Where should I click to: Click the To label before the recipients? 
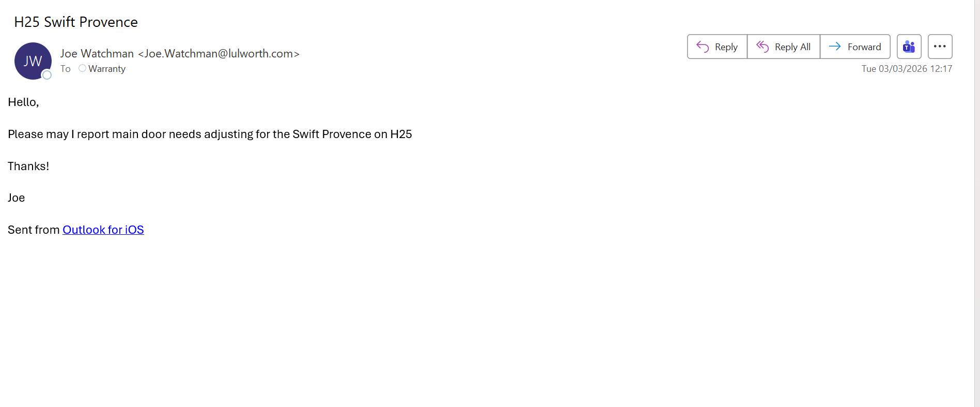[66, 69]
